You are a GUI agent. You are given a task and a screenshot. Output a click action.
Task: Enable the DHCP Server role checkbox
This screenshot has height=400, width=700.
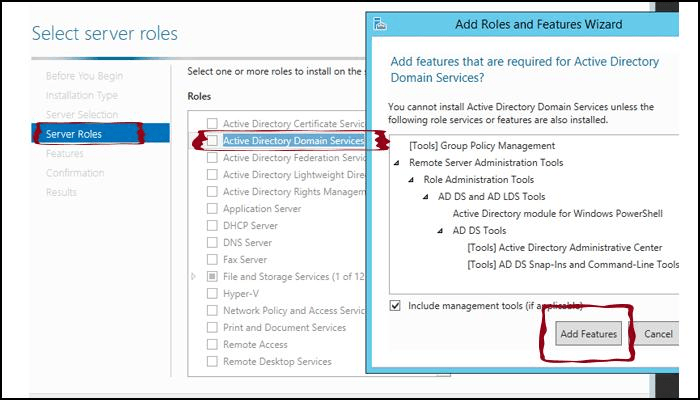(x=212, y=225)
